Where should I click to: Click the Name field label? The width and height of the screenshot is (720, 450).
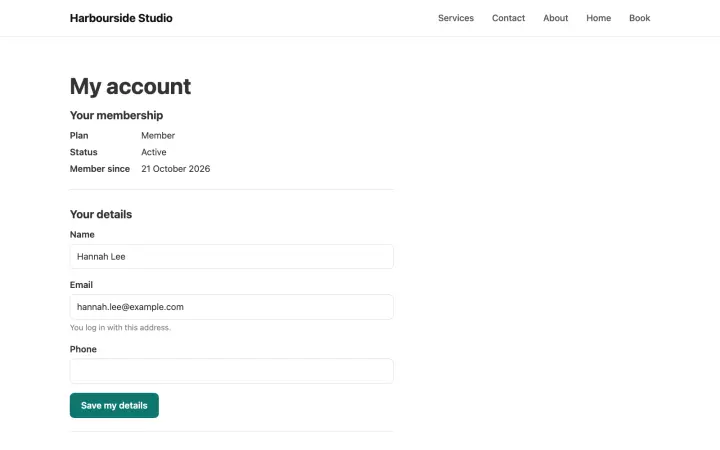pyautogui.click(x=82, y=235)
